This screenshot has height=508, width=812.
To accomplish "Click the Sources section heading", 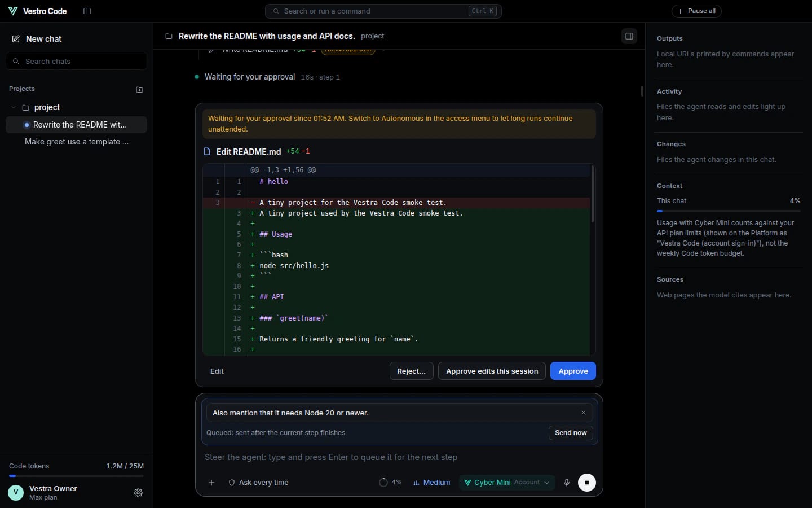I will click(x=670, y=280).
